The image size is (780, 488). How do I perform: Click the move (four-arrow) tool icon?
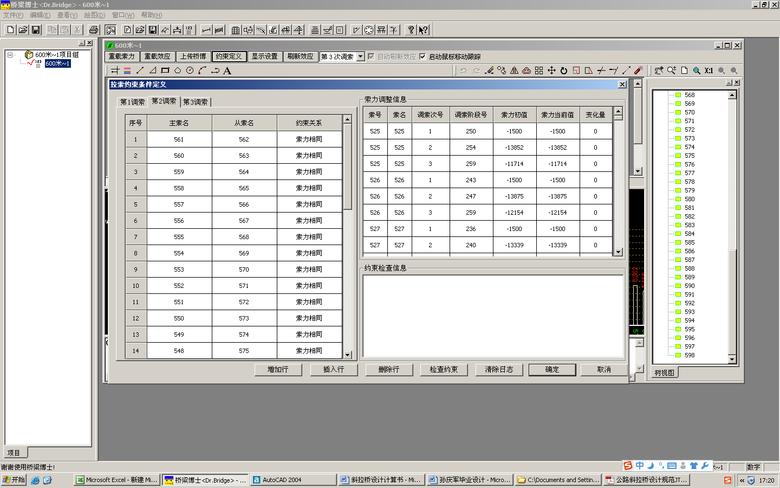(x=551, y=71)
